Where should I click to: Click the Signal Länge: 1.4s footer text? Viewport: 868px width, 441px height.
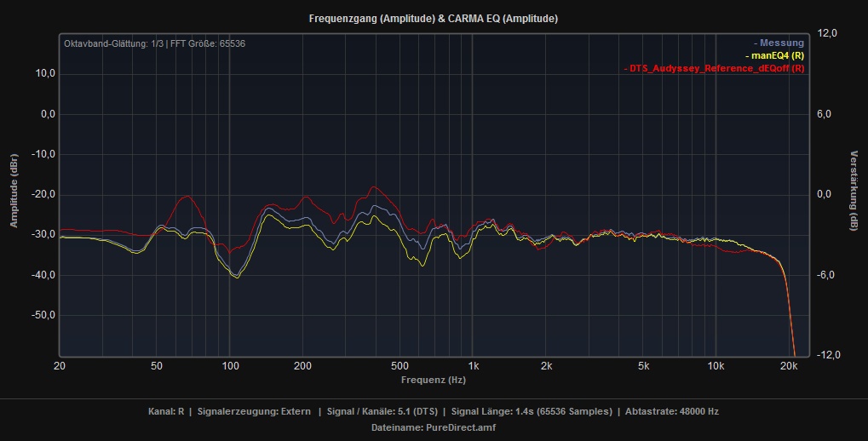click(x=531, y=411)
